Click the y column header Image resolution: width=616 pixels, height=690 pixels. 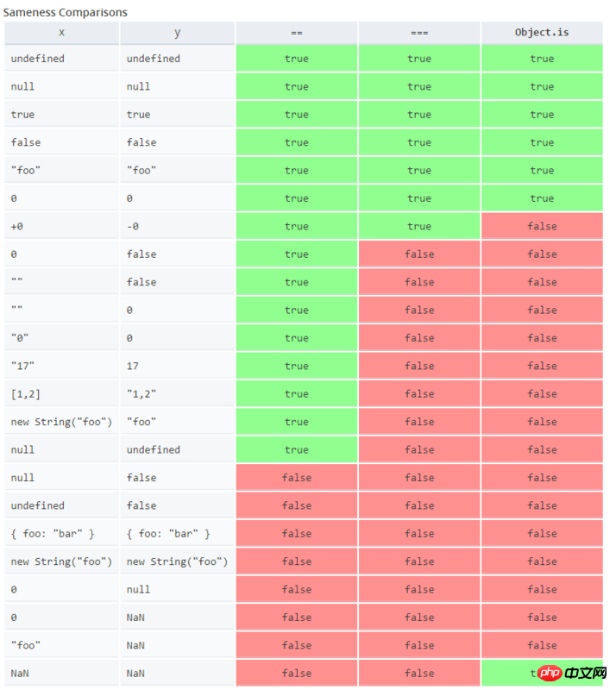point(177,33)
